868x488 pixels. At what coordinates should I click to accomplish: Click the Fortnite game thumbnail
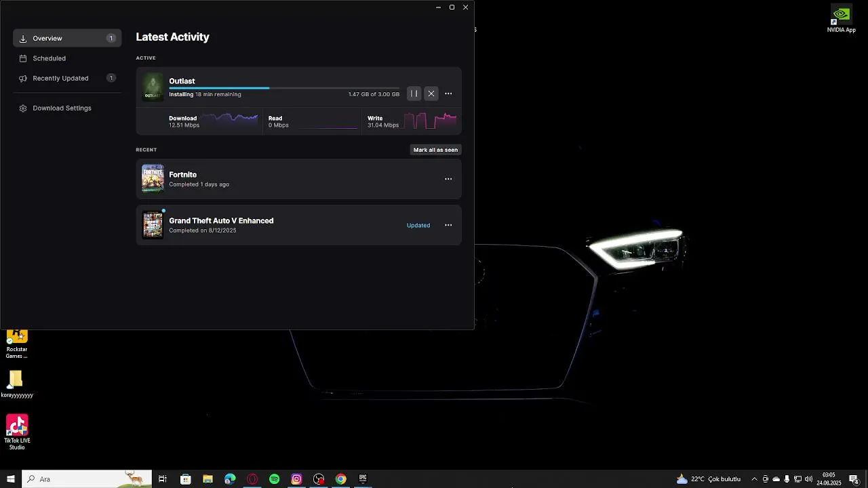coord(153,179)
